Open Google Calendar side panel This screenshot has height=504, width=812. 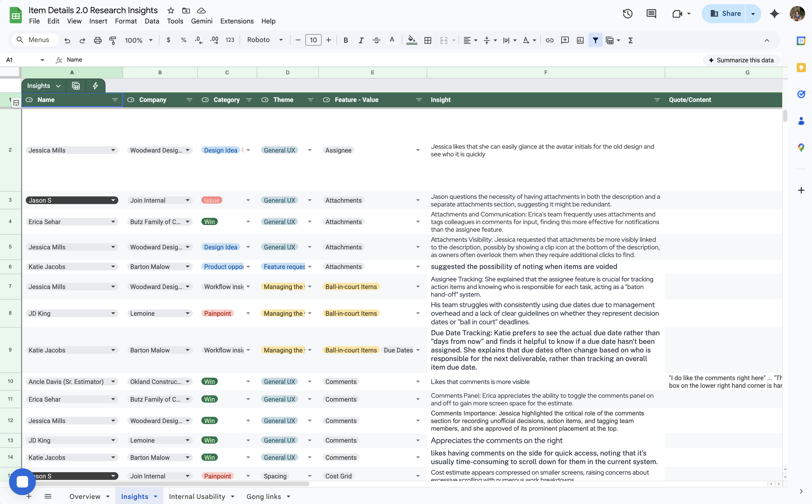point(801,41)
